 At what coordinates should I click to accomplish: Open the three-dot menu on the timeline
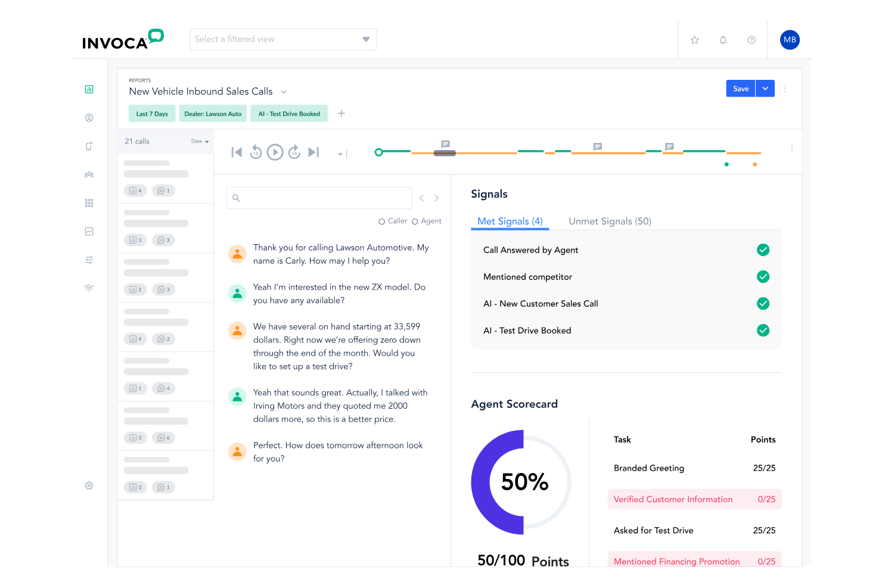tap(792, 148)
